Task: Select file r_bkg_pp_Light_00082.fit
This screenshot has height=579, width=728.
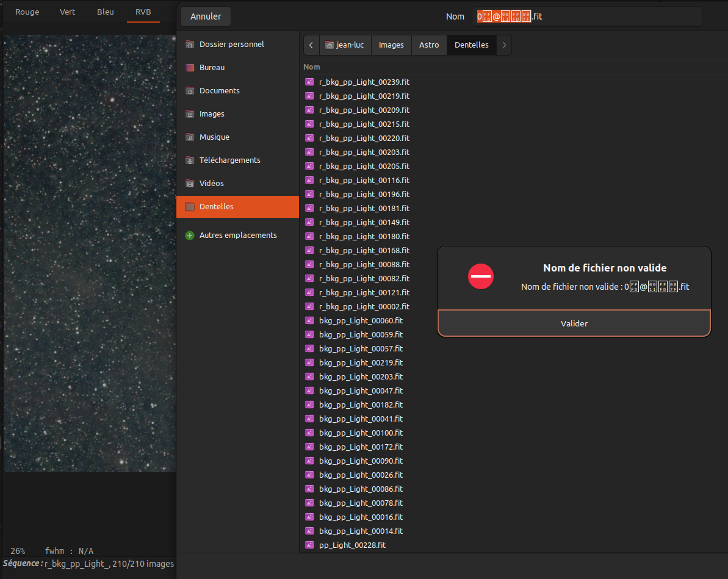Action: click(364, 279)
